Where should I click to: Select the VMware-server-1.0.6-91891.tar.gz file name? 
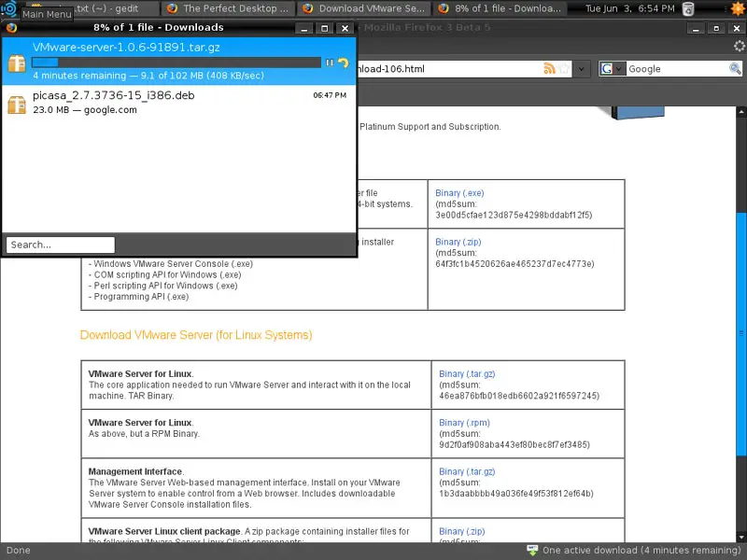tap(126, 48)
